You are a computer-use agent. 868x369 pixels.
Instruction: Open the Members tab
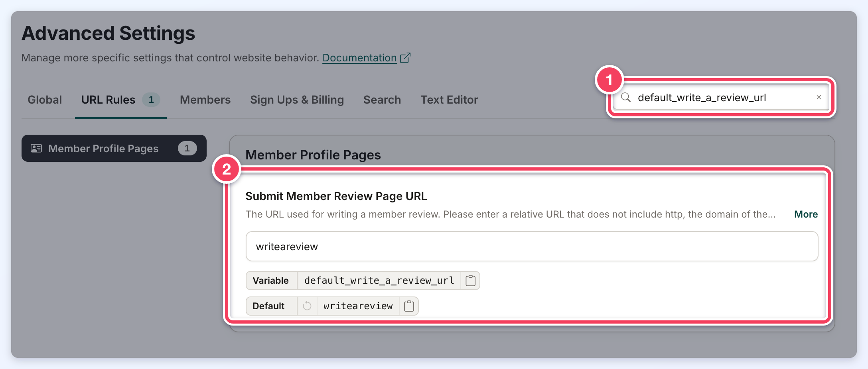pos(205,100)
